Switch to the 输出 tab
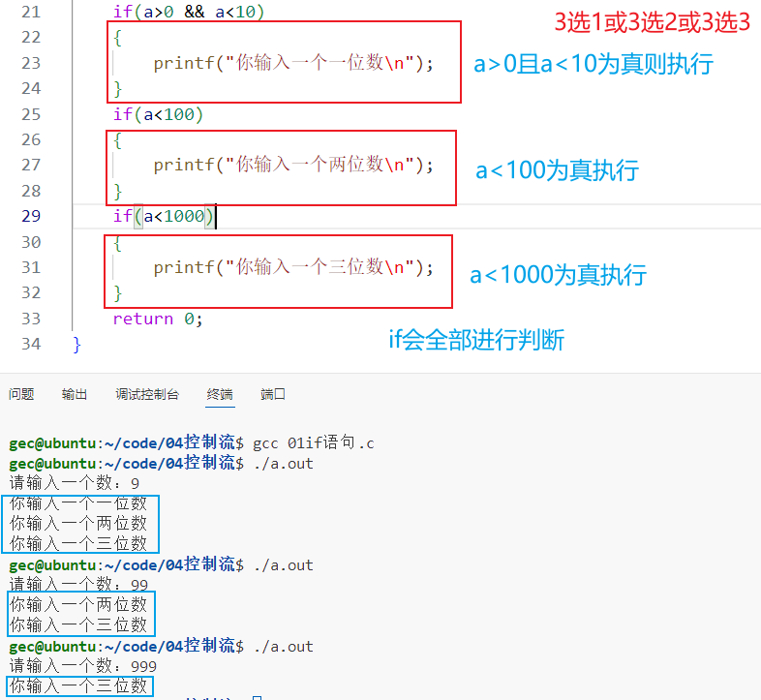 point(75,394)
